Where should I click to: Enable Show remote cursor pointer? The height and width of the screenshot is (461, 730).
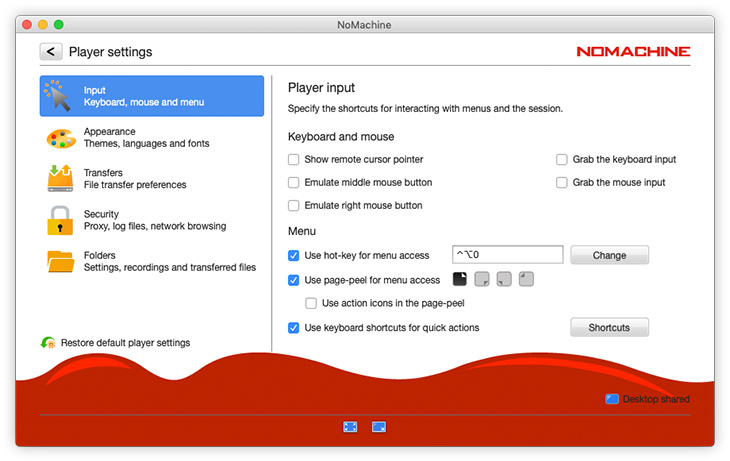point(294,160)
